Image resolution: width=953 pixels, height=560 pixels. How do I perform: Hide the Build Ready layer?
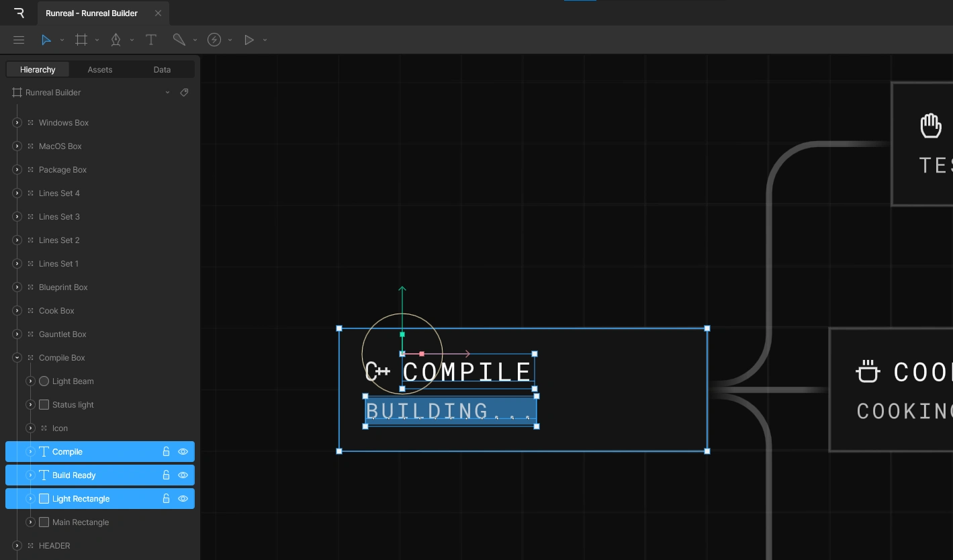tap(183, 475)
